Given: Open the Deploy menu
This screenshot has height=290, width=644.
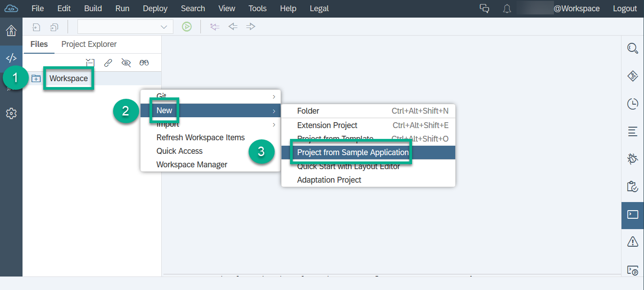Looking at the screenshot, I should 155,9.
